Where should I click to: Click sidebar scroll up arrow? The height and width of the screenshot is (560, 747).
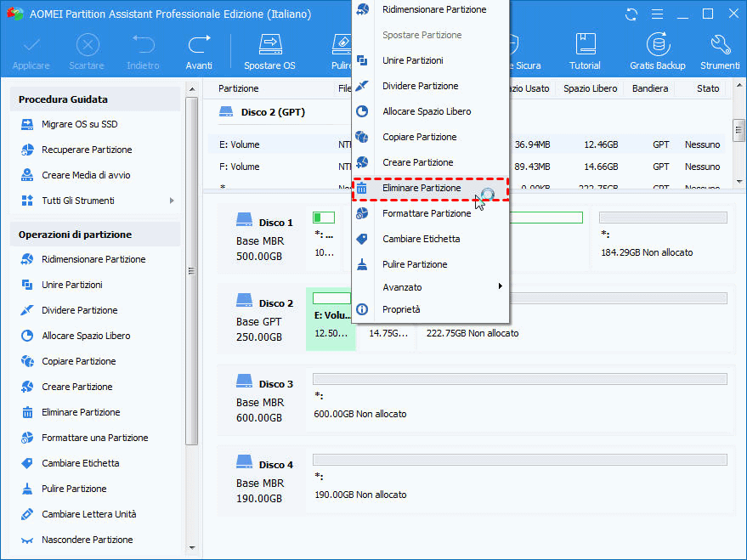(192, 89)
